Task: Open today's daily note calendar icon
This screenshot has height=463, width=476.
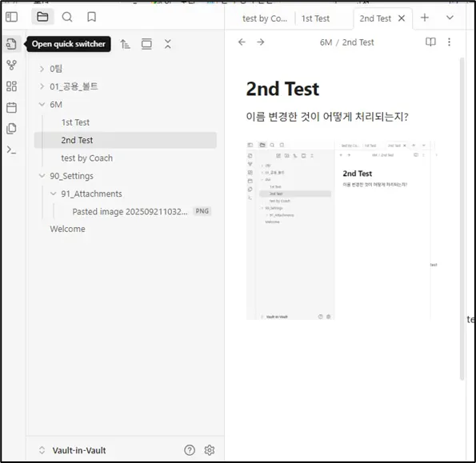Action: coord(11,107)
